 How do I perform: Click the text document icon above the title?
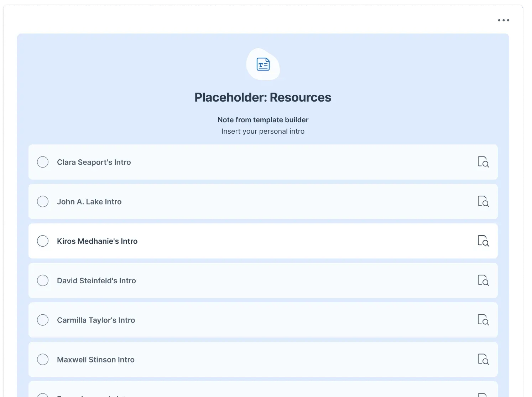click(x=263, y=64)
